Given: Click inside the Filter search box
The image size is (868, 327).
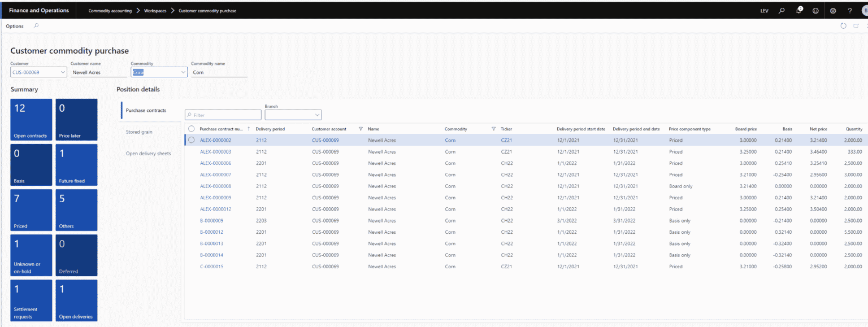Looking at the screenshot, I should click(223, 115).
